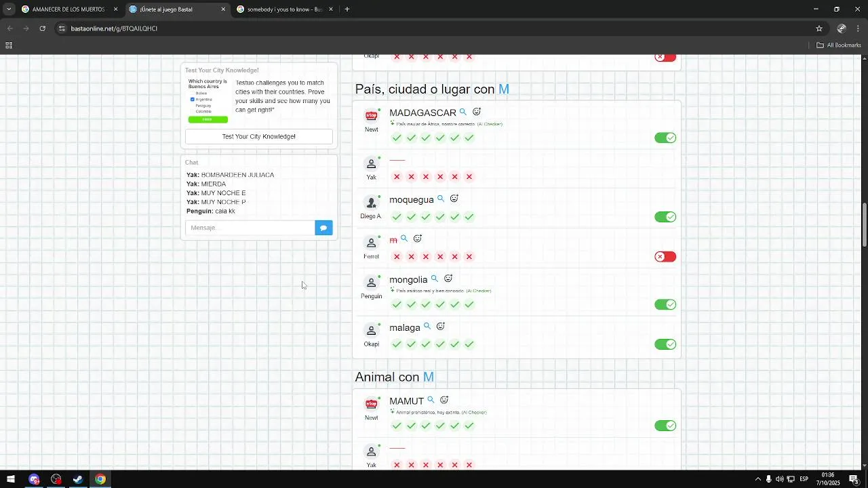Click Okapi's avatar beside malaga
Screen dimensions: 868x488
pos(371,331)
